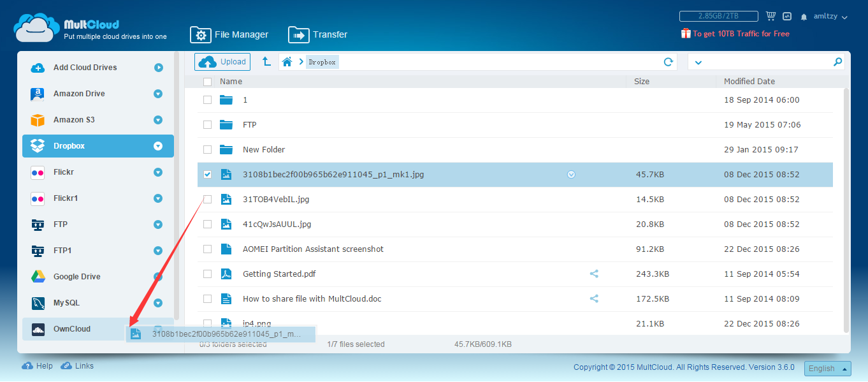Check the box for New Folder
Viewport: 868px width, 382px height.
pyautogui.click(x=207, y=150)
